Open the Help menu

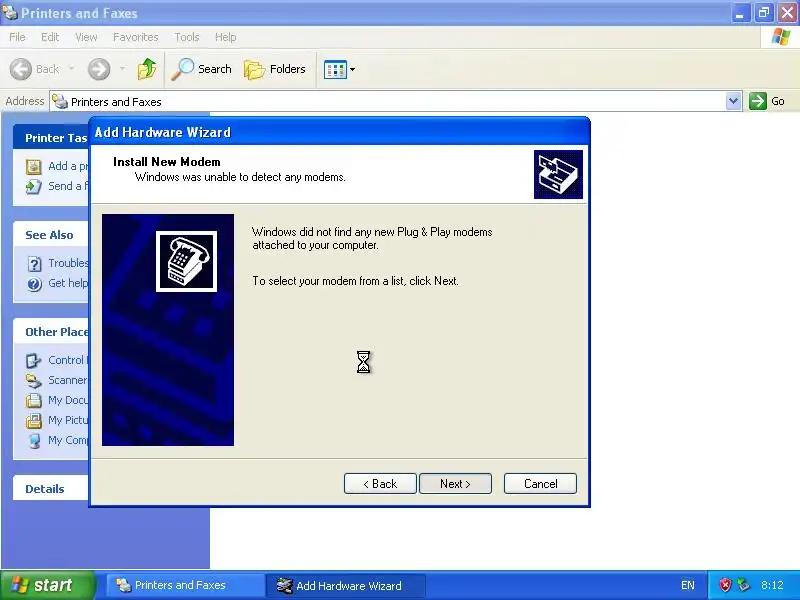tap(225, 37)
